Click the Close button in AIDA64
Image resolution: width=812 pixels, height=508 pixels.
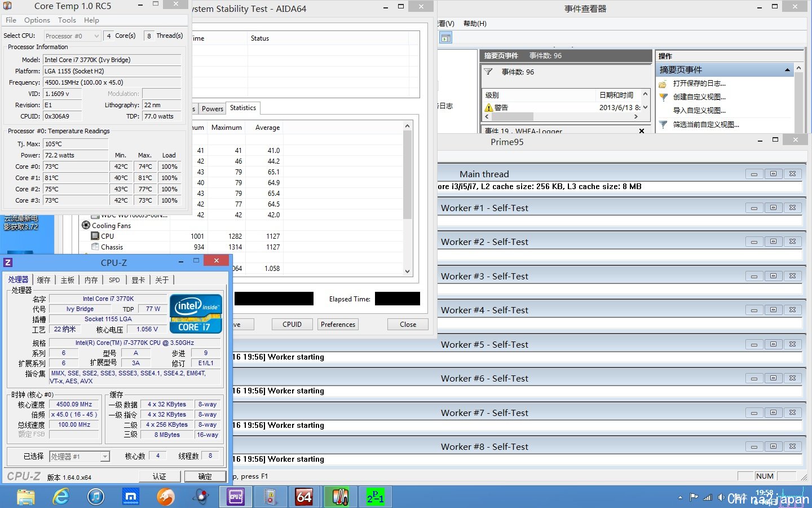point(408,325)
